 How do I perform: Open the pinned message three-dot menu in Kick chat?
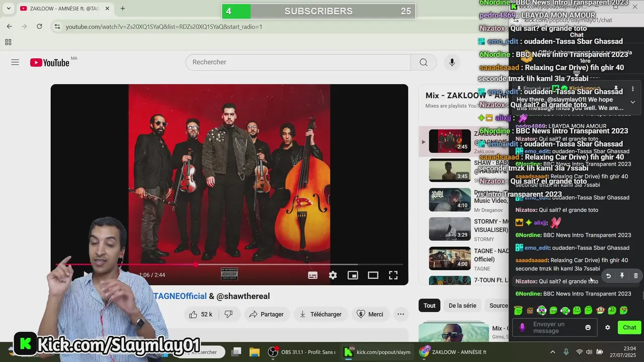[632, 88]
